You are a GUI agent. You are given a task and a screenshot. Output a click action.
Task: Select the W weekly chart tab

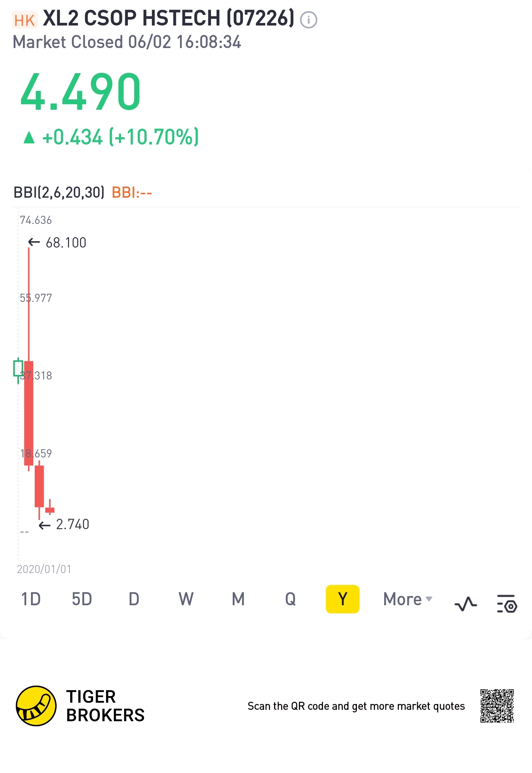pyautogui.click(x=186, y=599)
